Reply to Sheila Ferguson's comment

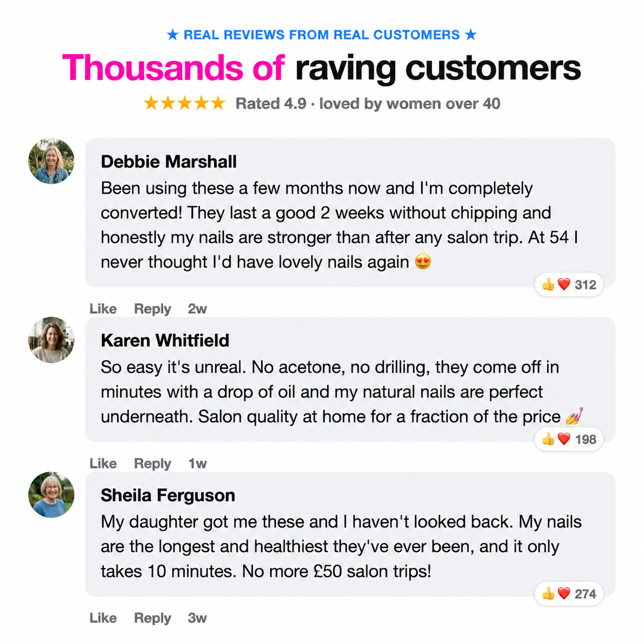pyautogui.click(x=152, y=618)
